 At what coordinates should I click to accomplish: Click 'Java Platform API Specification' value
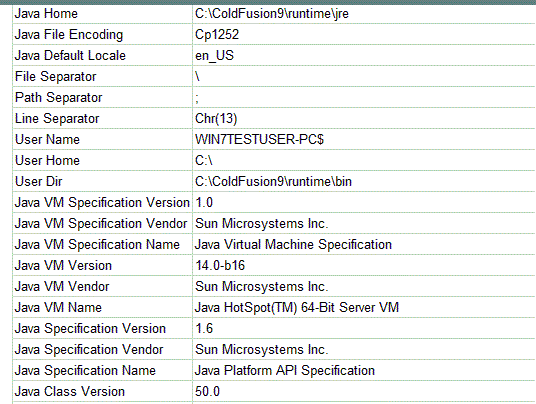285,371
